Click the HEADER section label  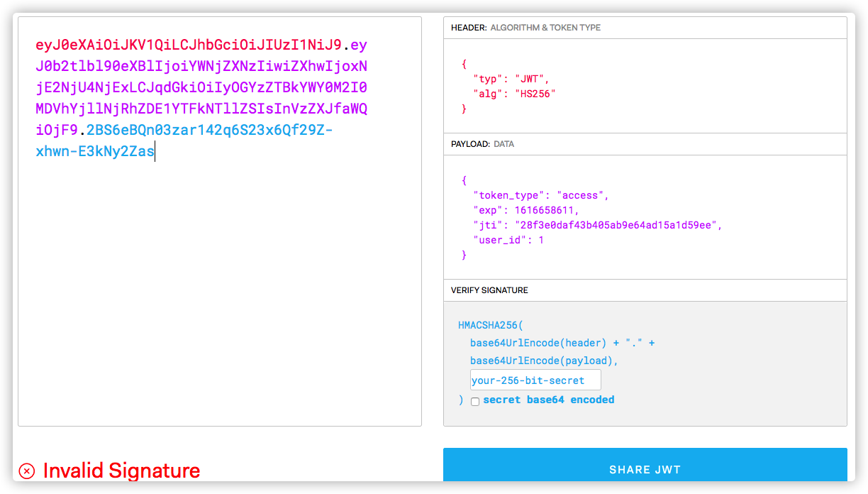click(x=469, y=28)
